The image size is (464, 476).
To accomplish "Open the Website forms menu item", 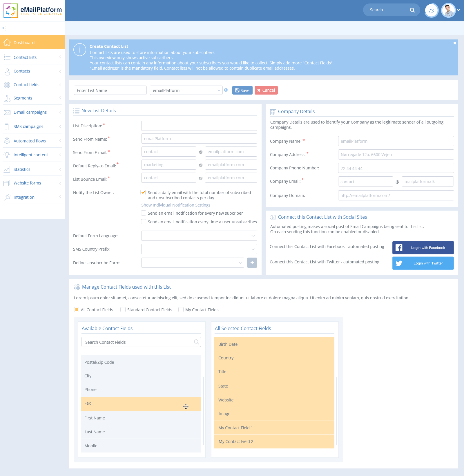I will coord(32,183).
